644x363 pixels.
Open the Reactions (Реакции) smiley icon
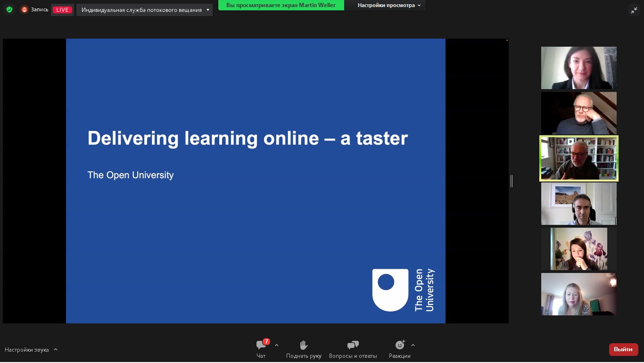pyautogui.click(x=400, y=345)
